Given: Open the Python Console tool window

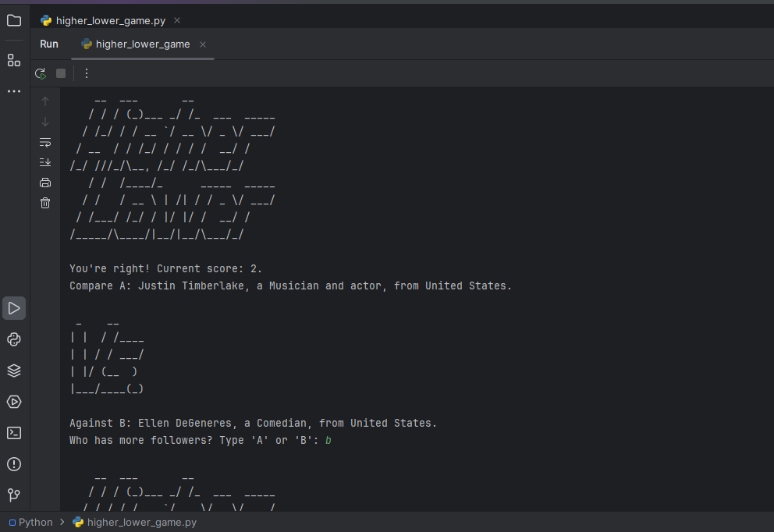Looking at the screenshot, I should [14, 339].
